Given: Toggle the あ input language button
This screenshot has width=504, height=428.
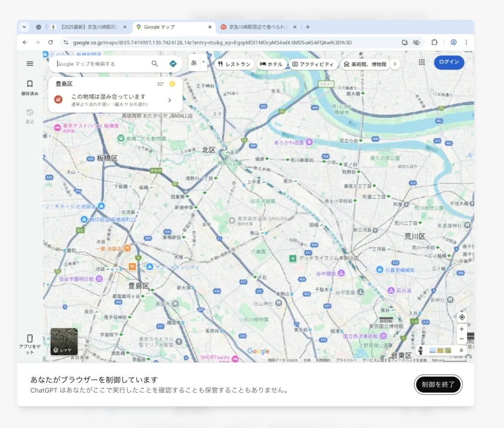Looking at the screenshot, I should [x=194, y=63].
